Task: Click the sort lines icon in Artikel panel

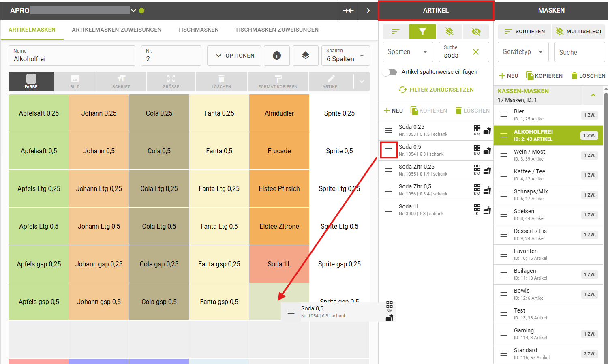Action: point(396,32)
